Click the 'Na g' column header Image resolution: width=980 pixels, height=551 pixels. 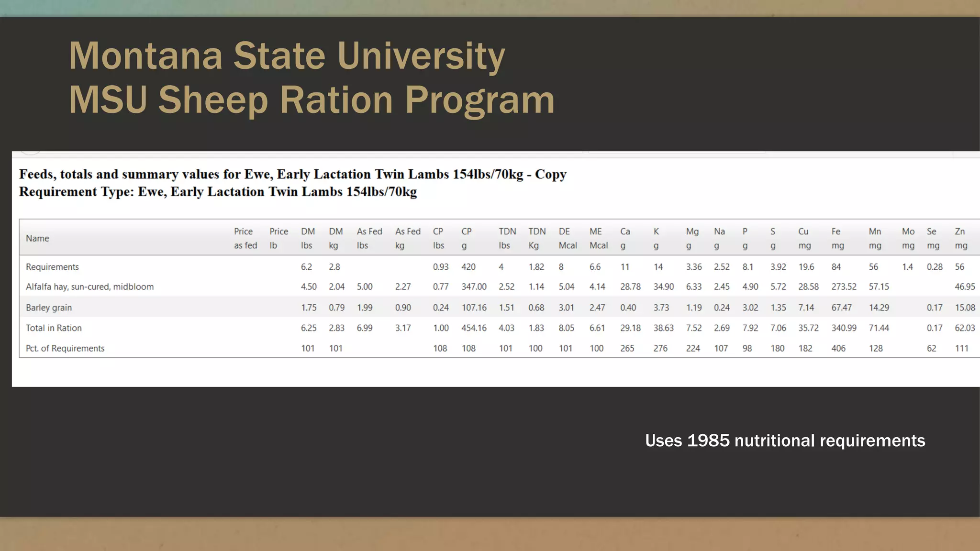719,238
